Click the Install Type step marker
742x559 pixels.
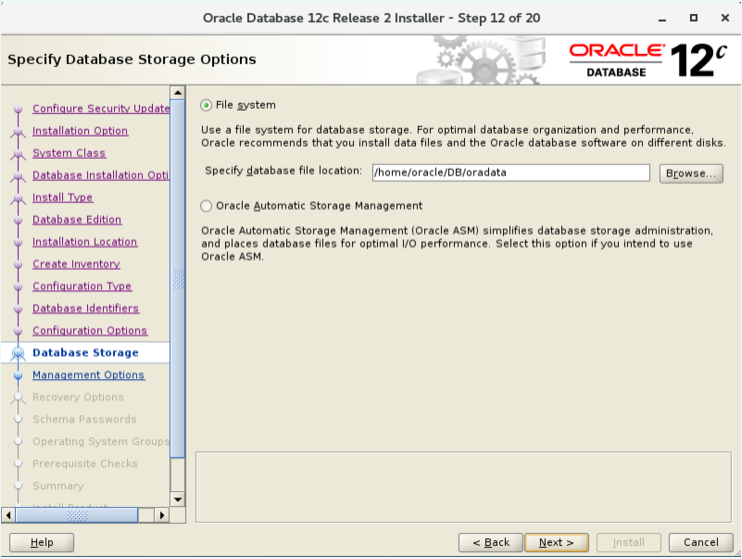click(18, 198)
